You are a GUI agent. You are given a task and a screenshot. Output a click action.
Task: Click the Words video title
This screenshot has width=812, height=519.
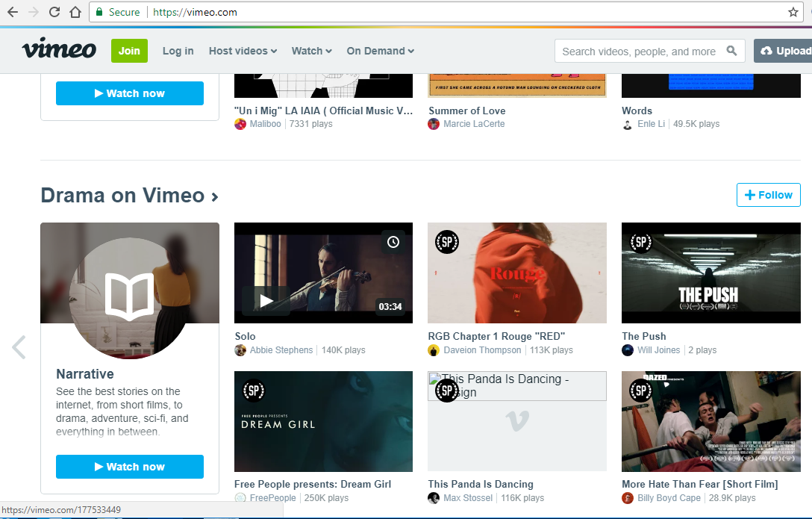(x=637, y=111)
